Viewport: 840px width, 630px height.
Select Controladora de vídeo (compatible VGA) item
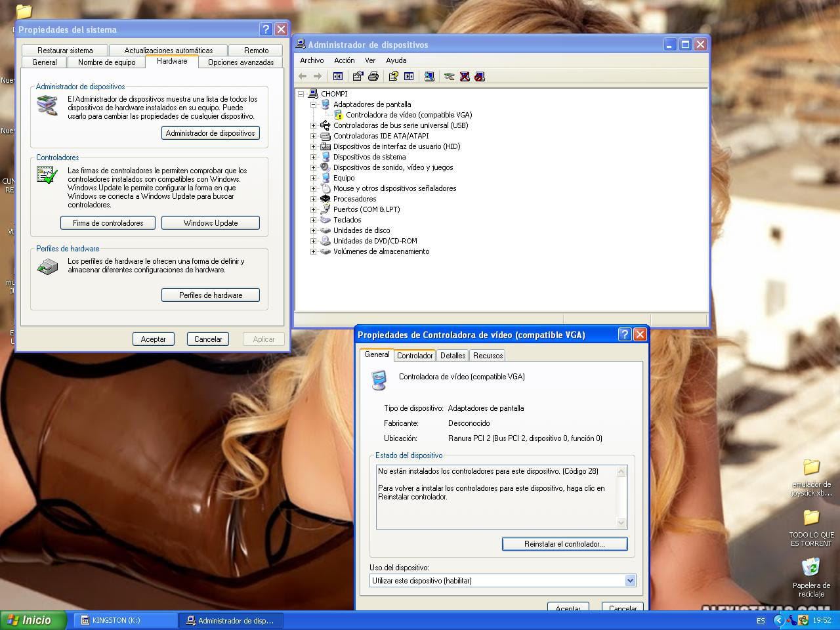click(x=408, y=115)
